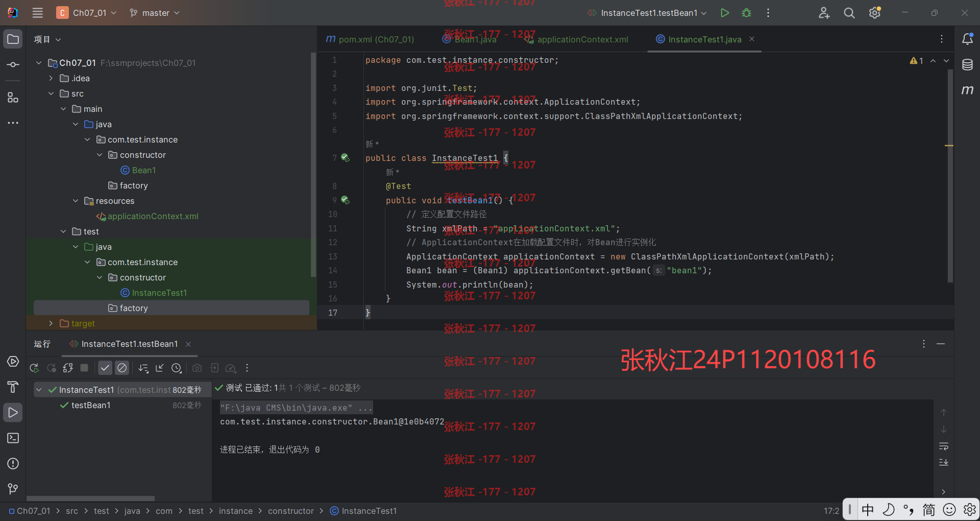Rerun the test in Run panel

(x=34, y=368)
